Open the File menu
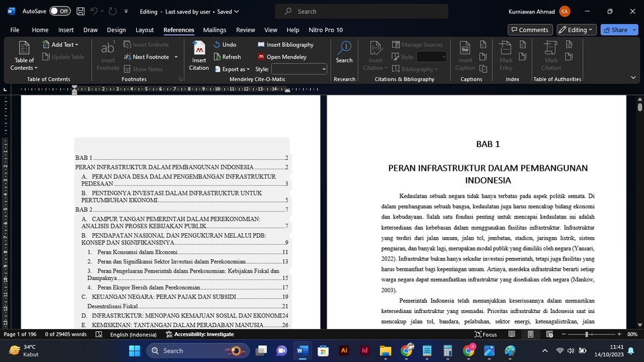The image size is (644, 362). [x=15, y=30]
